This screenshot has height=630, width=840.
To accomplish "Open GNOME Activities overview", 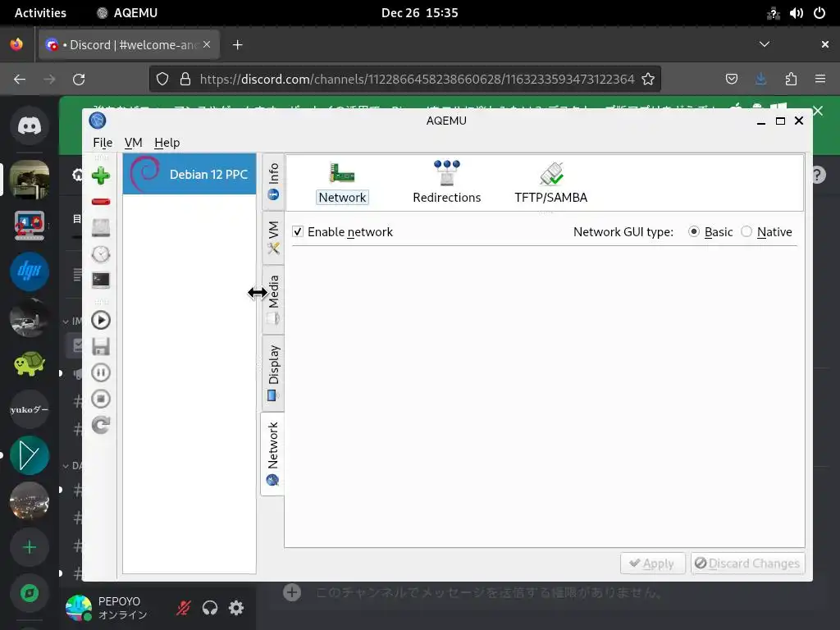I will pos(40,13).
